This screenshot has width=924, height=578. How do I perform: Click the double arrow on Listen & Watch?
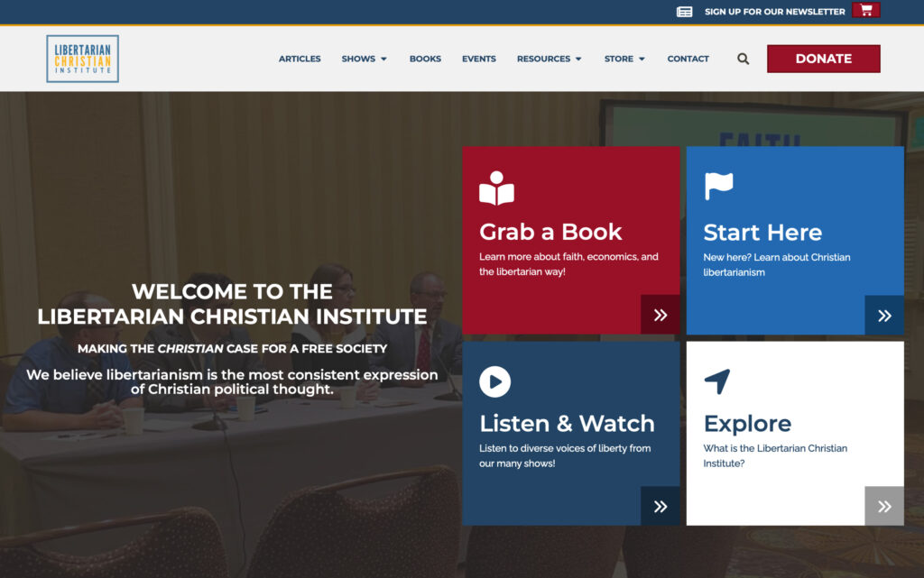[660, 506]
